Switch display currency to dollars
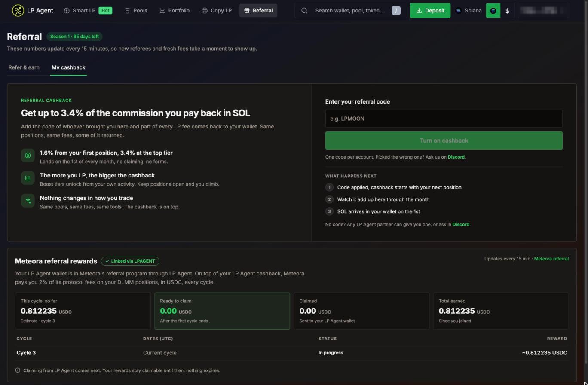Image resolution: width=588 pixels, height=385 pixels. (x=508, y=10)
